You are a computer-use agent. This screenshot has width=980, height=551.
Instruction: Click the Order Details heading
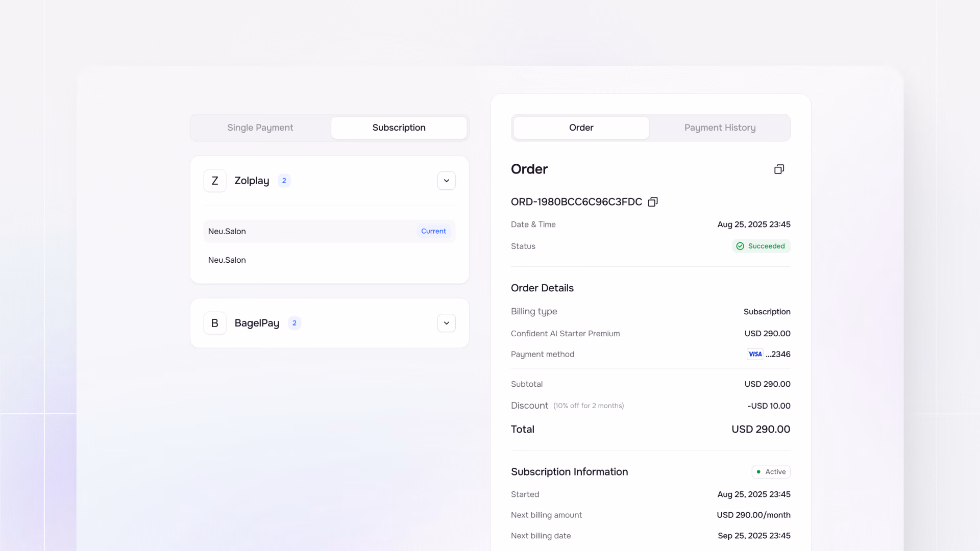(542, 288)
